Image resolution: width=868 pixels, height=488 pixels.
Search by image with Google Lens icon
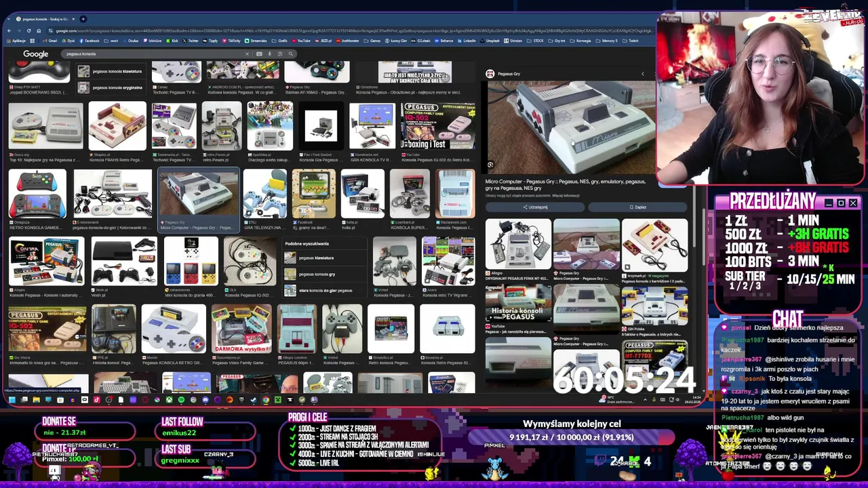click(280, 54)
